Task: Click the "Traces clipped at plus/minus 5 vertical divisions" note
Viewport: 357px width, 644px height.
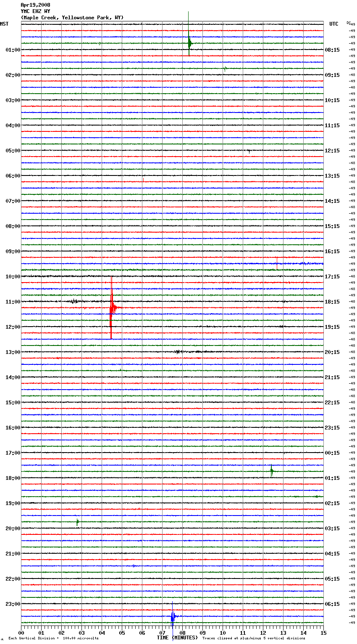Action: pyautogui.click(x=254, y=639)
